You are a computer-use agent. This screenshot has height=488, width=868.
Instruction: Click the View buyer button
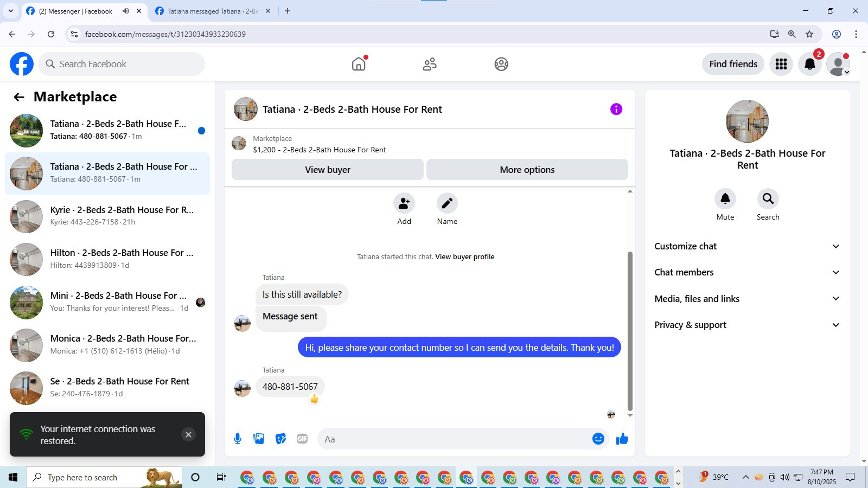click(x=328, y=170)
